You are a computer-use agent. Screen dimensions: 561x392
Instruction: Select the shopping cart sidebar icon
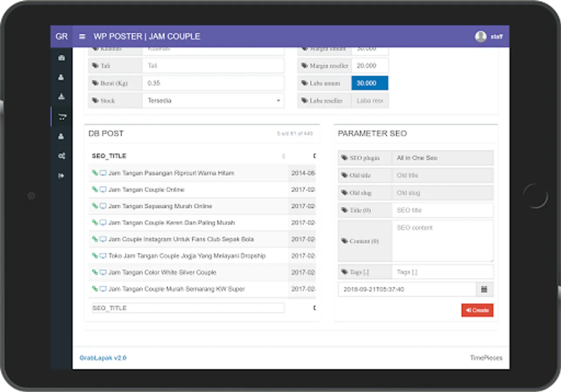(x=62, y=117)
